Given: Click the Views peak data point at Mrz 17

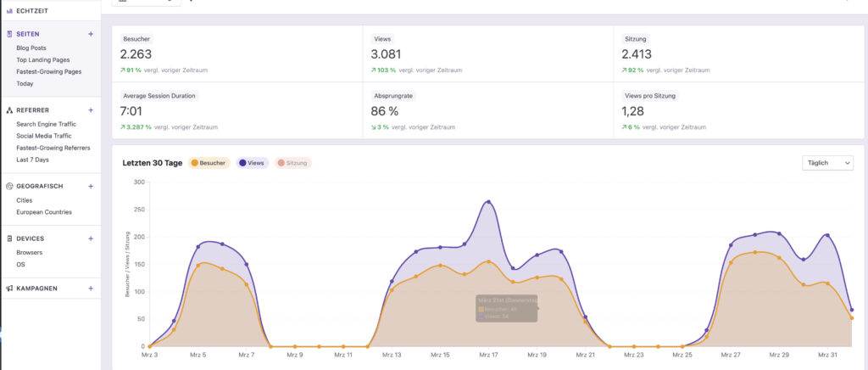Looking at the screenshot, I should pos(488,202).
